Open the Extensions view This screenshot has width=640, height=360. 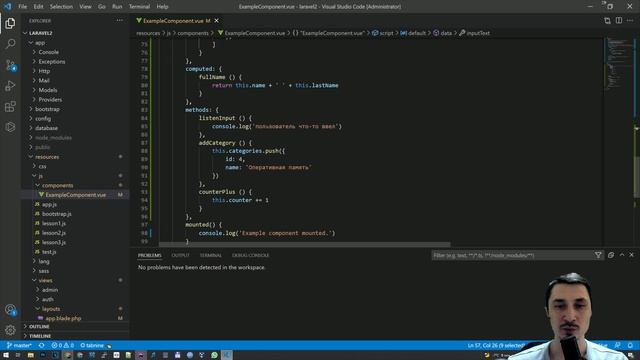coord(10,107)
